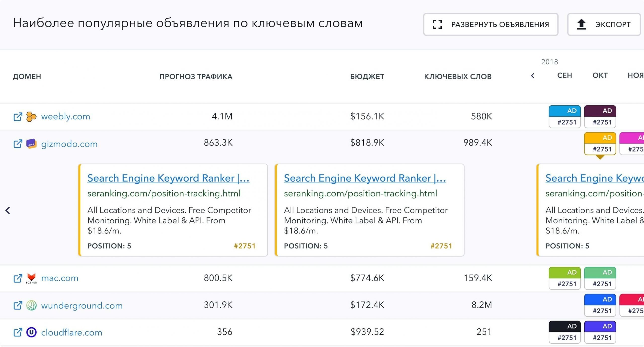Click the expand brackets icon
This screenshot has width=644, height=347.
[x=437, y=24]
